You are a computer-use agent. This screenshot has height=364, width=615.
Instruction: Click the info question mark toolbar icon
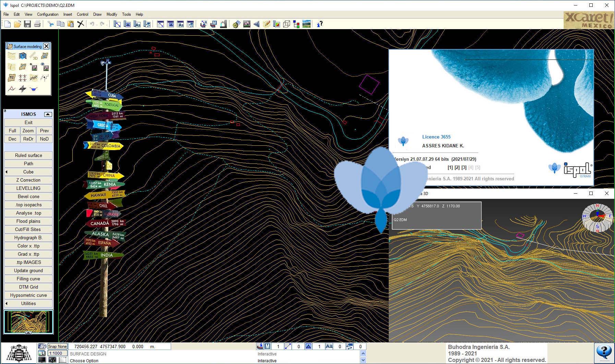tap(319, 24)
